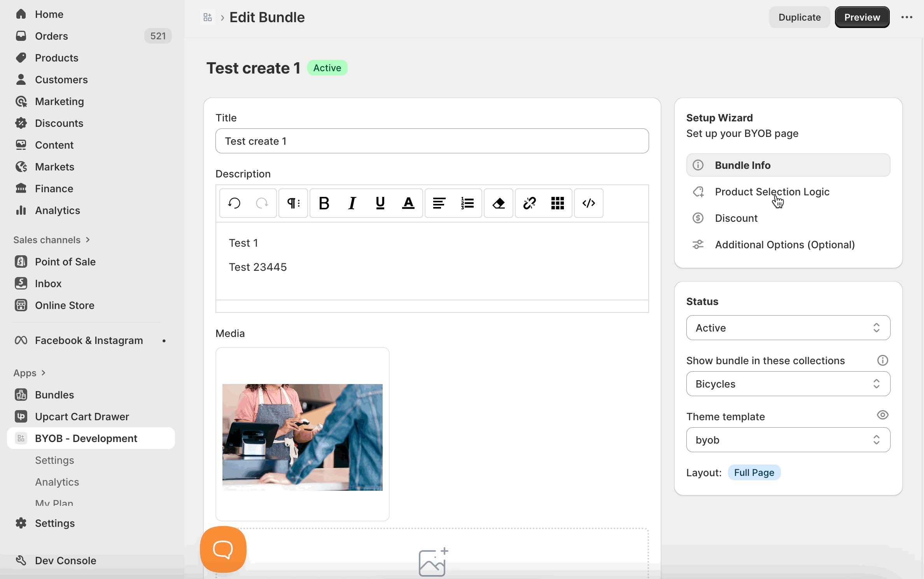Toggle HTML code view in editor
The image size is (924, 579).
(588, 203)
